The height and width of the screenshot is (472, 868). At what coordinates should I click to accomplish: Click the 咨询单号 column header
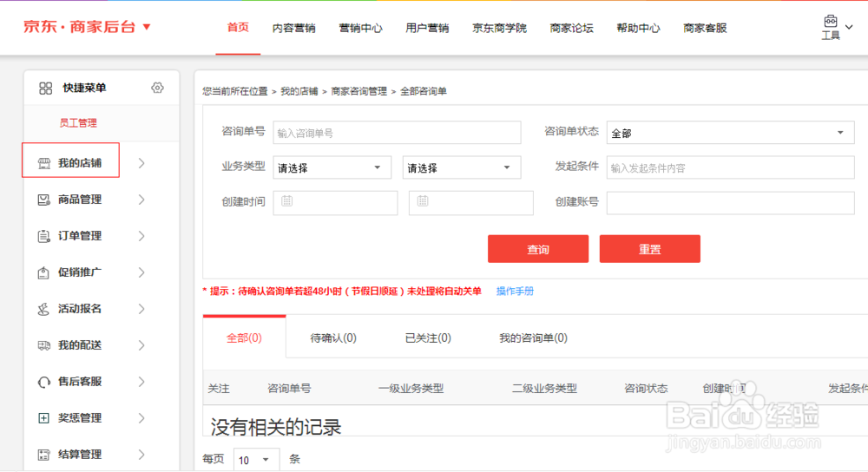click(x=289, y=389)
